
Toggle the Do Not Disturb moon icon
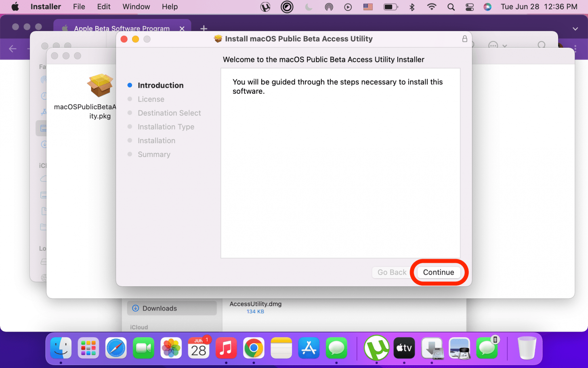click(309, 7)
